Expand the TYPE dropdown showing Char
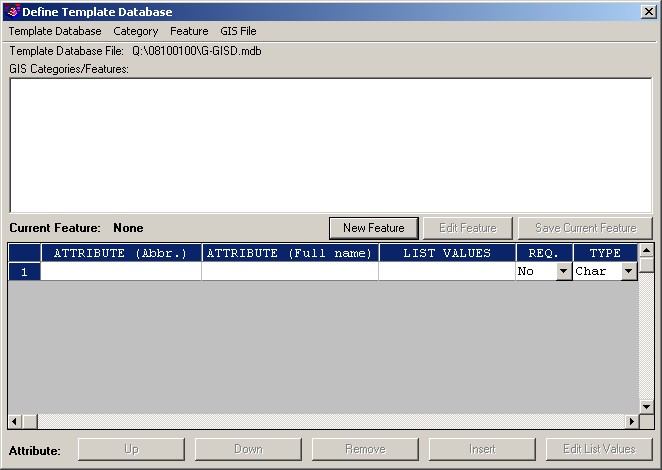The image size is (662, 470). click(629, 271)
